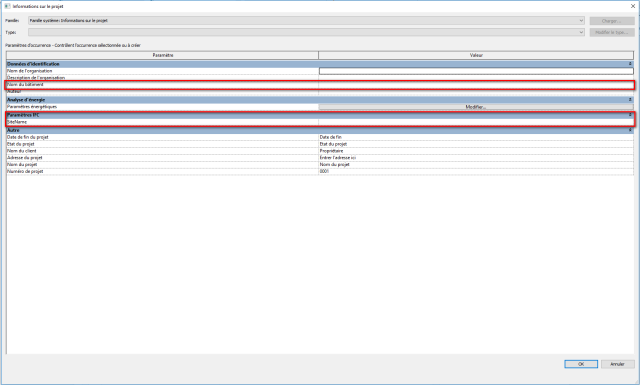Select the Etat du projet parameter label
This screenshot has width=640, height=385.
click(21, 144)
